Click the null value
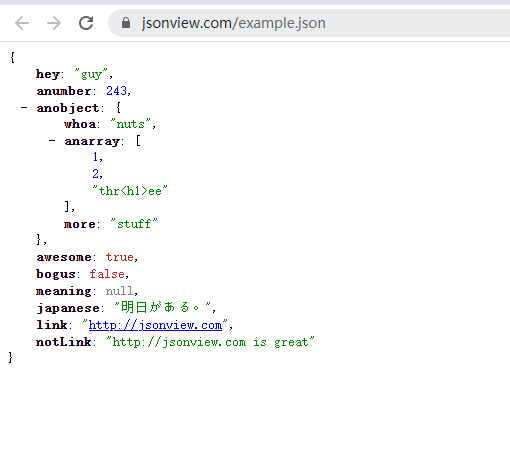 tap(120, 291)
